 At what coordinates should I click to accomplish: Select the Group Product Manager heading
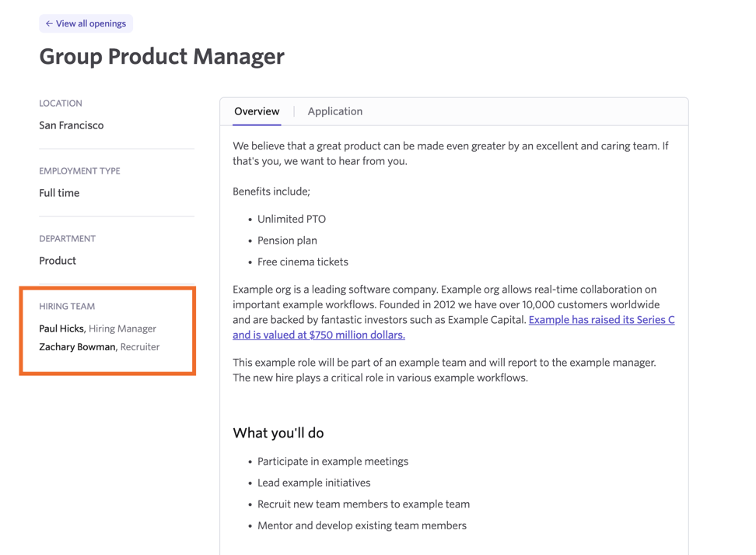coord(162,57)
